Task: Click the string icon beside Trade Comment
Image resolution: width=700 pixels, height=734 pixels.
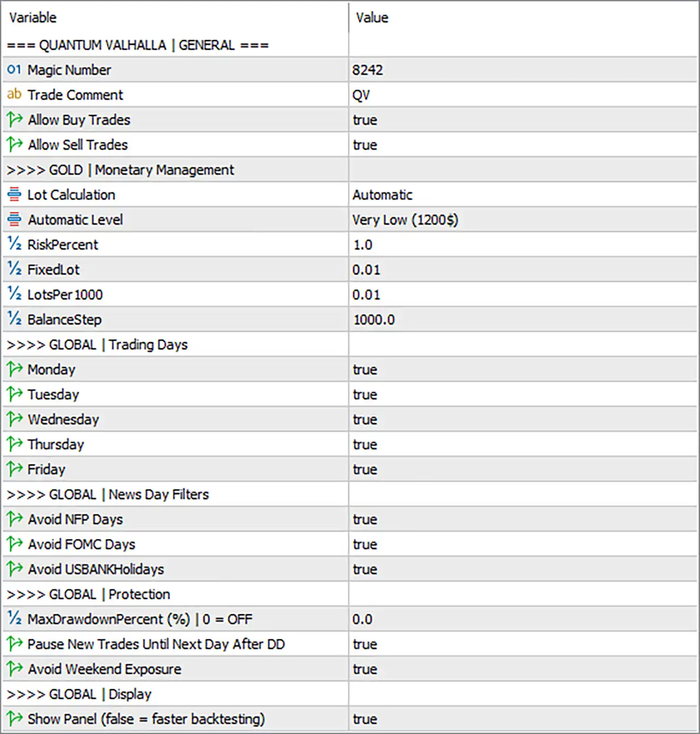Action: pos(14,95)
